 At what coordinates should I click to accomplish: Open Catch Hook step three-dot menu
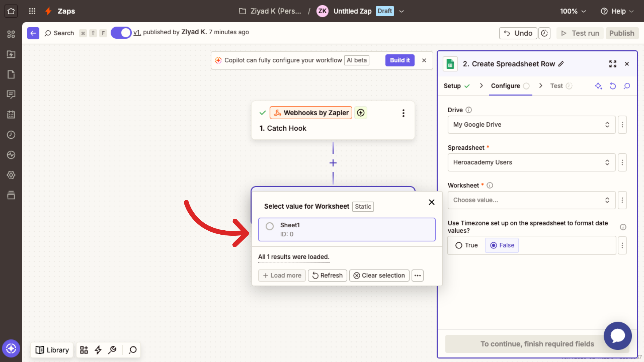[403, 113]
